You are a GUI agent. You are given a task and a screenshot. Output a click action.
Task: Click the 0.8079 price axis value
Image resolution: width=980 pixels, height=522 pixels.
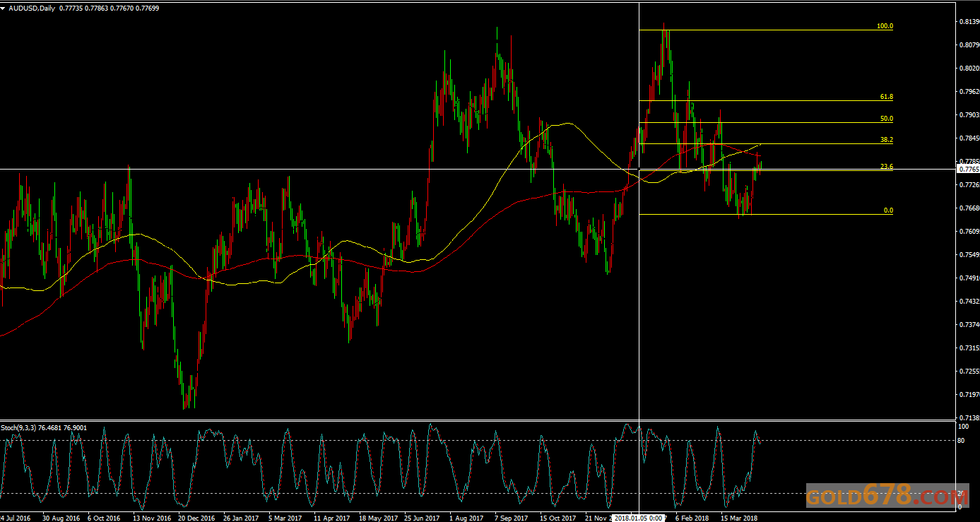click(969, 45)
